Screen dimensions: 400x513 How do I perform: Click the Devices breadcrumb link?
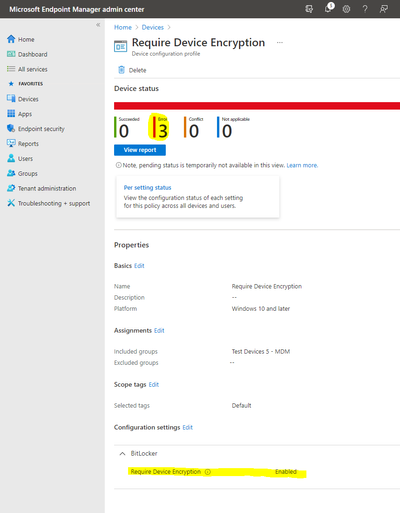point(153,27)
